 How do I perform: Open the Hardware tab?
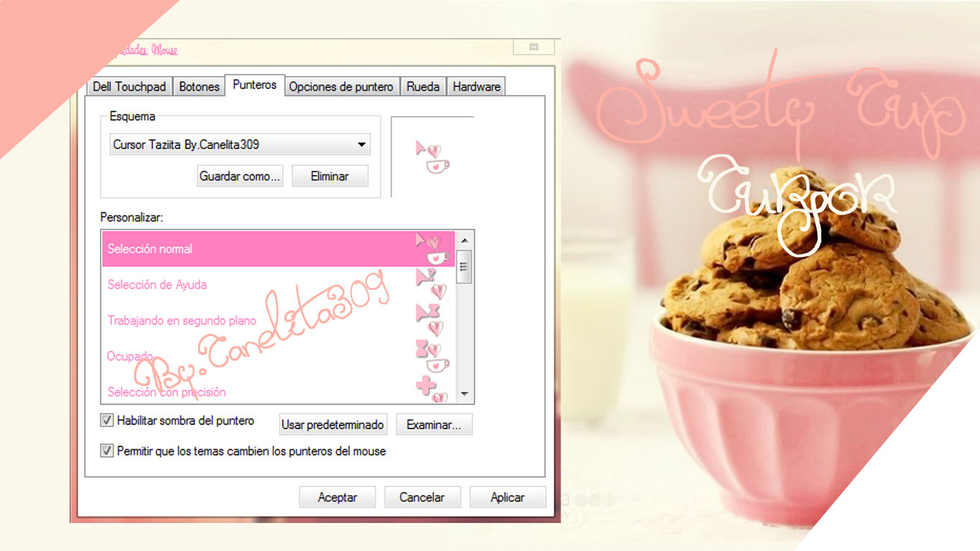coord(476,86)
